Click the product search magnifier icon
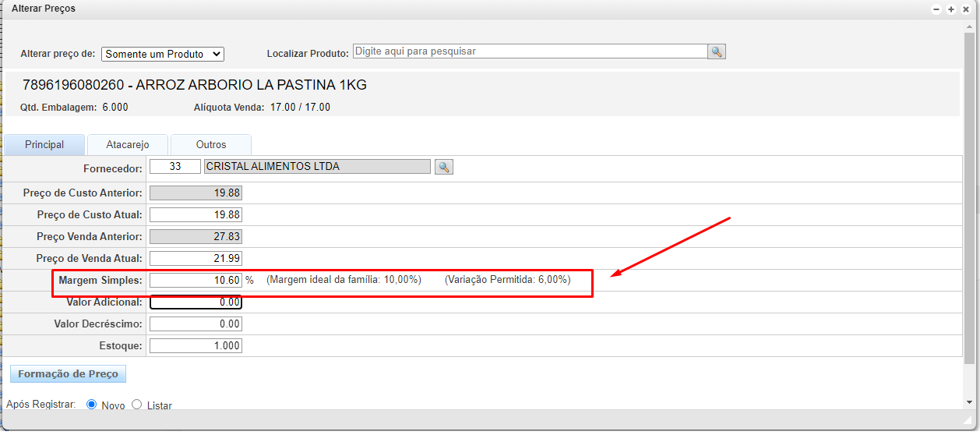980x435 pixels. pos(717,51)
